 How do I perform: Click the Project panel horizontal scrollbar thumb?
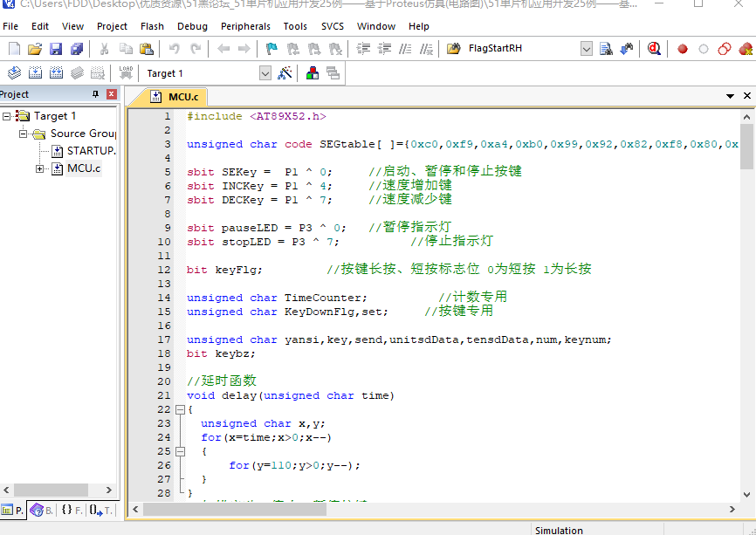(52, 490)
